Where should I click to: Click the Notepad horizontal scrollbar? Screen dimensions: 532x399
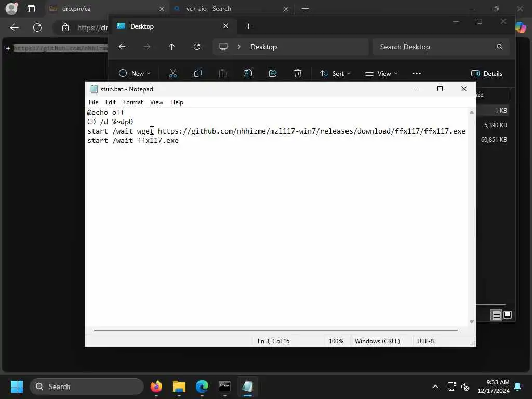[x=275, y=330]
